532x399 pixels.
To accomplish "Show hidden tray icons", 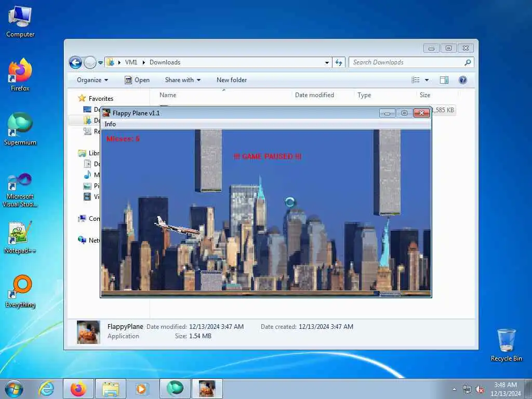I will coord(454,390).
